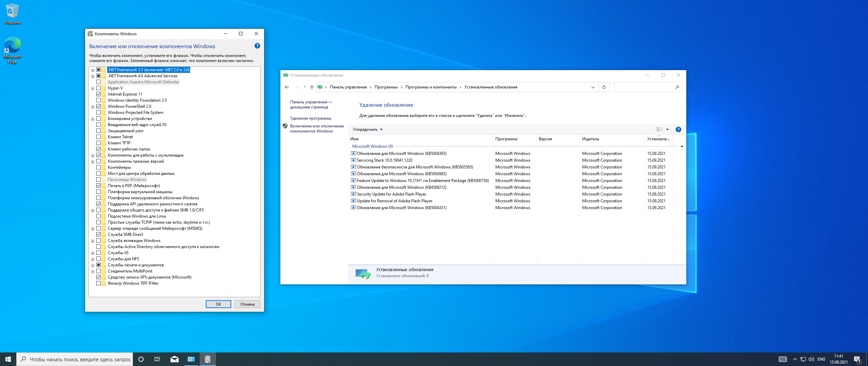868x366 pixels.
Task: Click the taskbar search box
Action: click(75, 359)
